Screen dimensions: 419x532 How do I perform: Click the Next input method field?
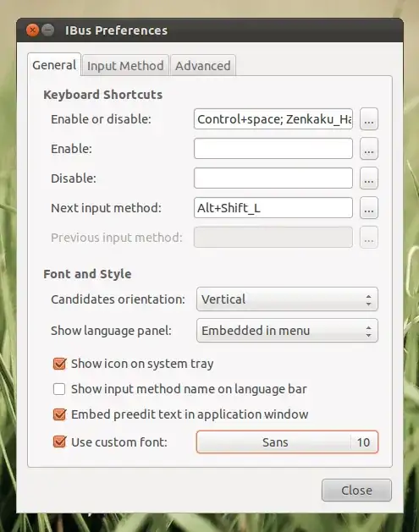273,208
